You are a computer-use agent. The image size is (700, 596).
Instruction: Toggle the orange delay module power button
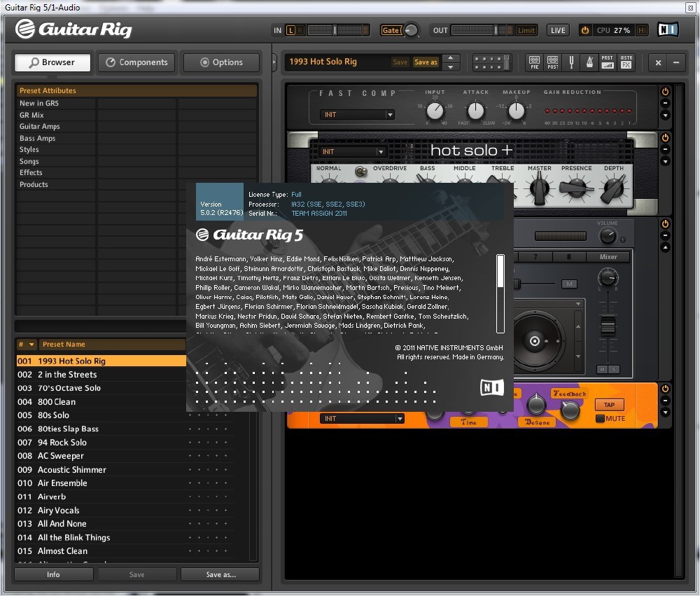[665, 389]
